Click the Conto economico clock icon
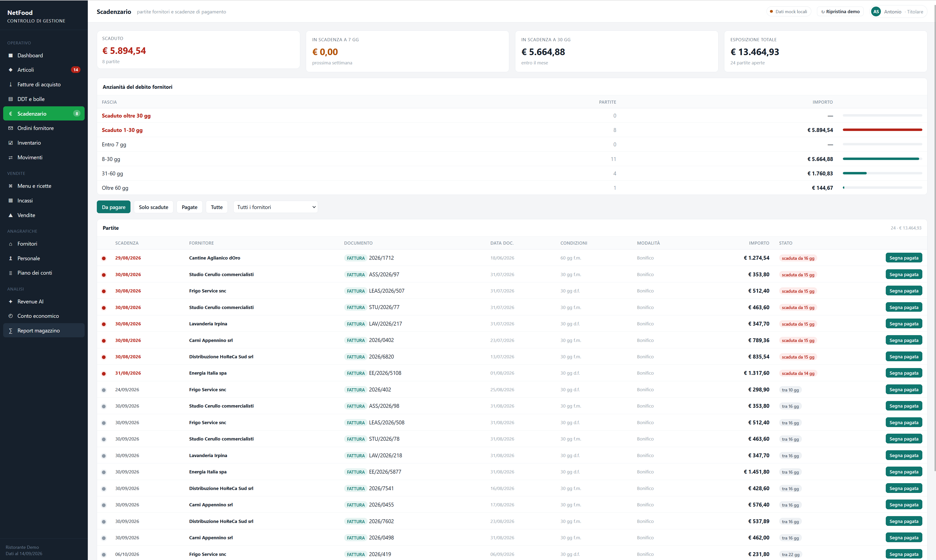Screen dimensions: 936x560 [10, 316]
